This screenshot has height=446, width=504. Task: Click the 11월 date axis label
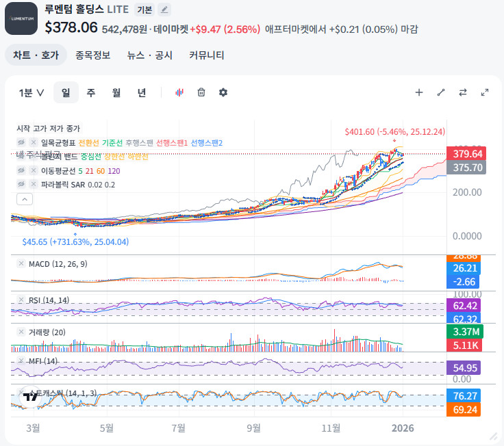(x=331, y=428)
